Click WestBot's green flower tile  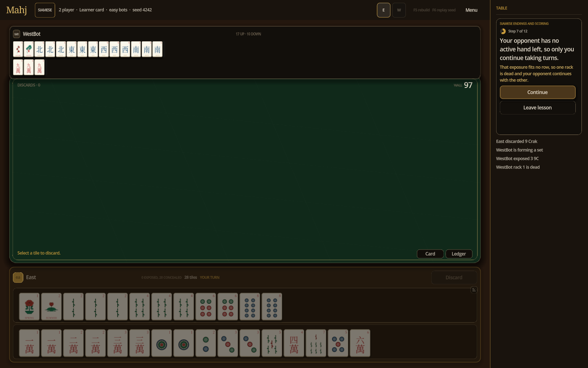pyautogui.click(x=29, y=49)
